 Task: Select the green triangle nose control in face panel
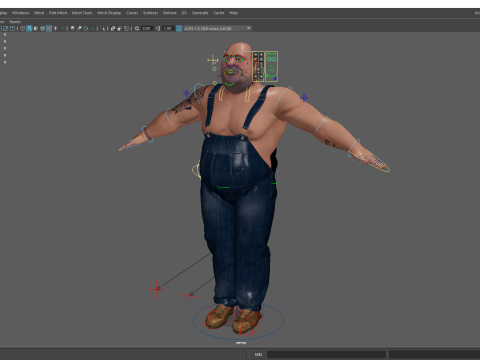(x=271, y=68)
